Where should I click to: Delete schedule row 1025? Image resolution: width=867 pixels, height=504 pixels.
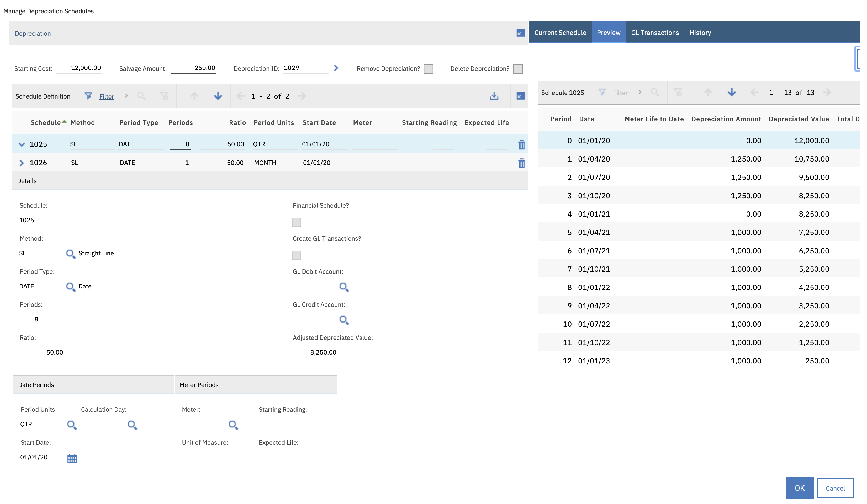(x=522, y=145)
